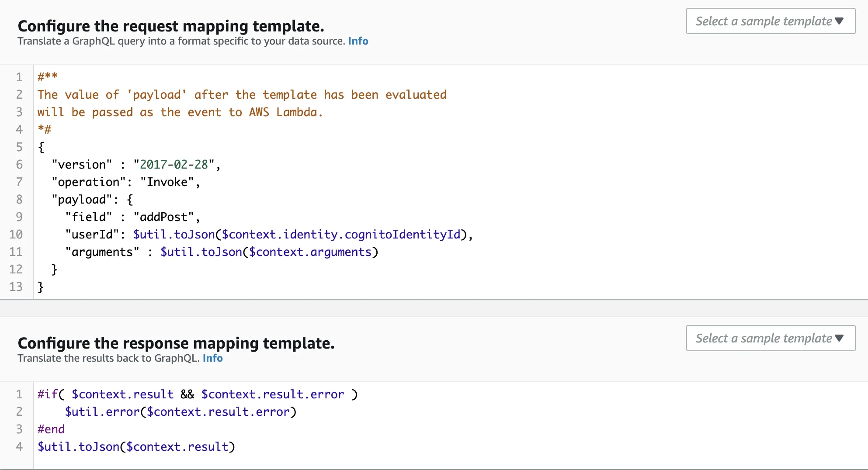This screenshot has width=868, height=470.
Task: Open the request mapping sample template dropdown
Action: [x=770, y=21]
